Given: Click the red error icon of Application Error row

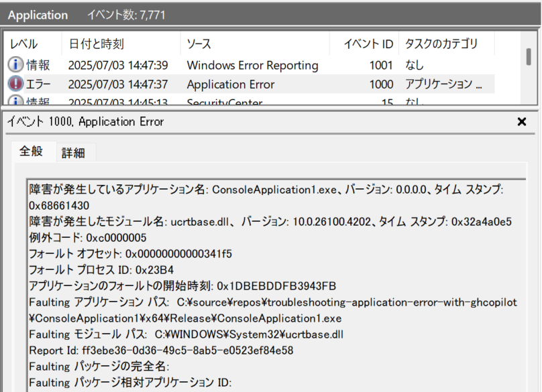Looking at the screenshot, I should coord(15,84).
